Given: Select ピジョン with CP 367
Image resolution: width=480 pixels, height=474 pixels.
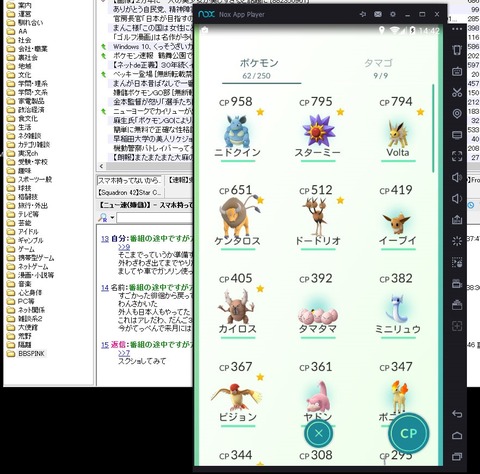Looking at the screenshot, I should click(x=238, y=394).
